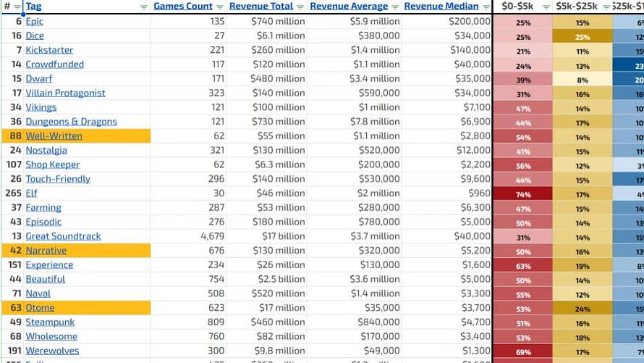644x363 pixels.
Task: Open the Villain Protagonist tag link
Action: point(65,93)
